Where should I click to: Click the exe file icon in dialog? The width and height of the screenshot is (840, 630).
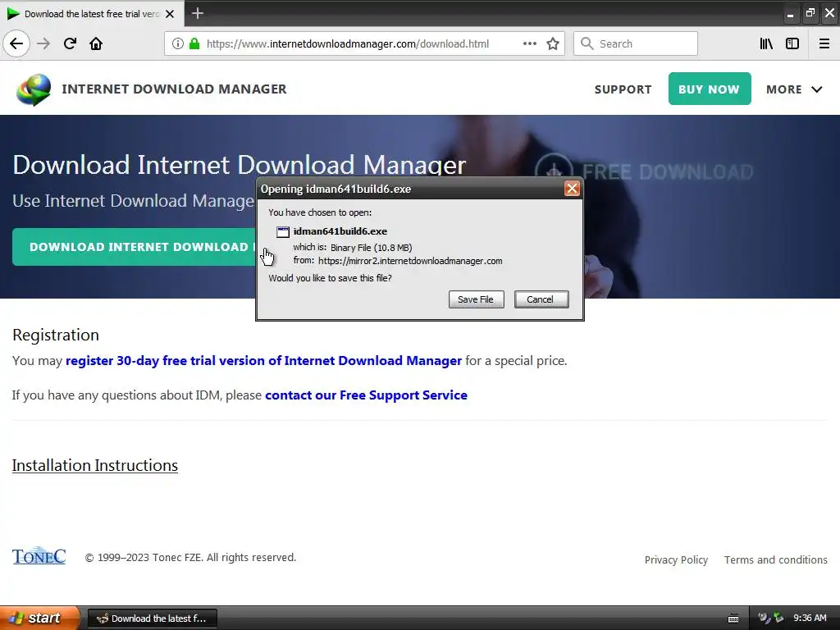pyautogui.click(x=283, y=231)
